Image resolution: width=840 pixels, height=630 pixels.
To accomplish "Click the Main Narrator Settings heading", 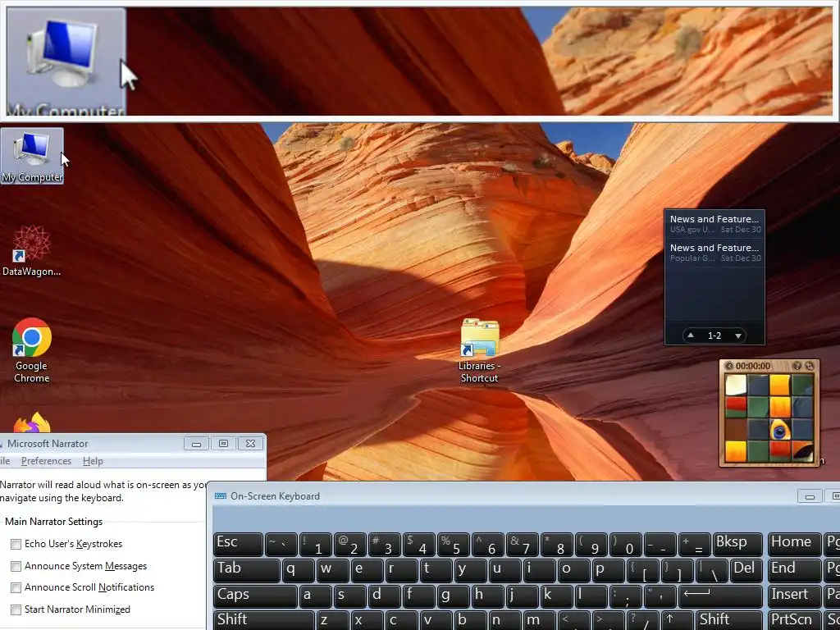I will click(53, 522).
